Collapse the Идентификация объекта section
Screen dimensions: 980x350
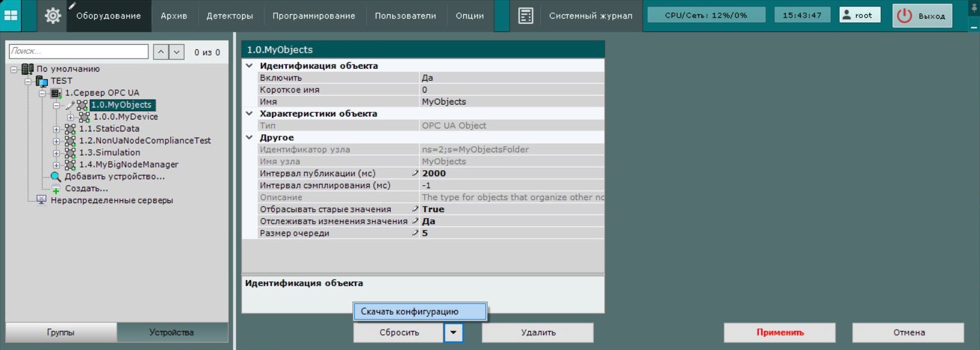tap(249, 66)
